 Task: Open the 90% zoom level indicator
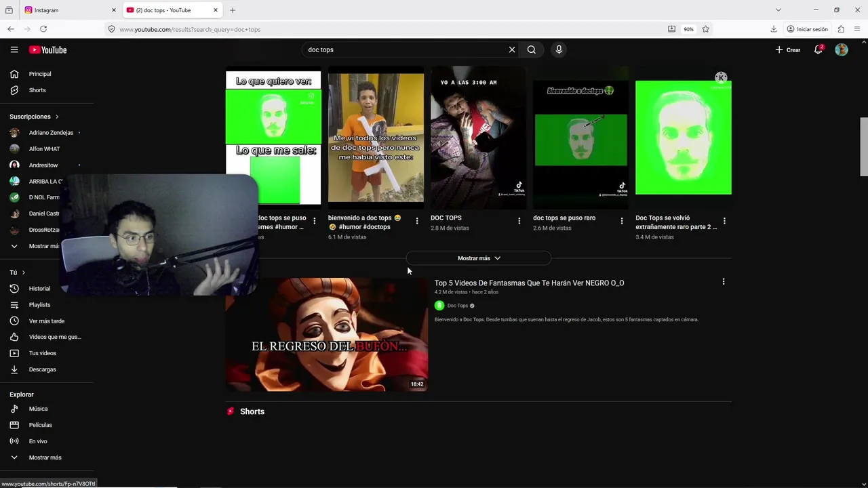688,29
